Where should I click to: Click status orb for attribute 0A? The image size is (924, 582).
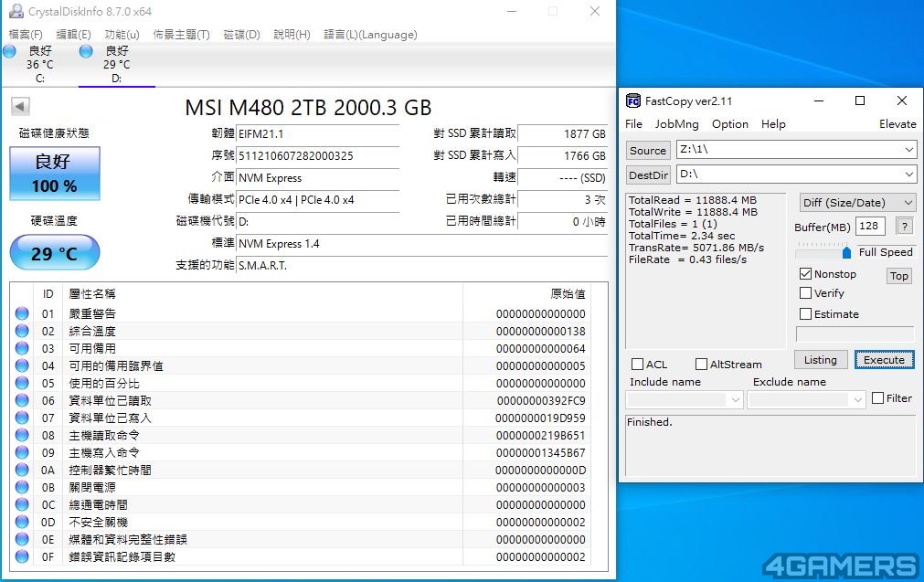pyautogui.click(x=23, y=470)
